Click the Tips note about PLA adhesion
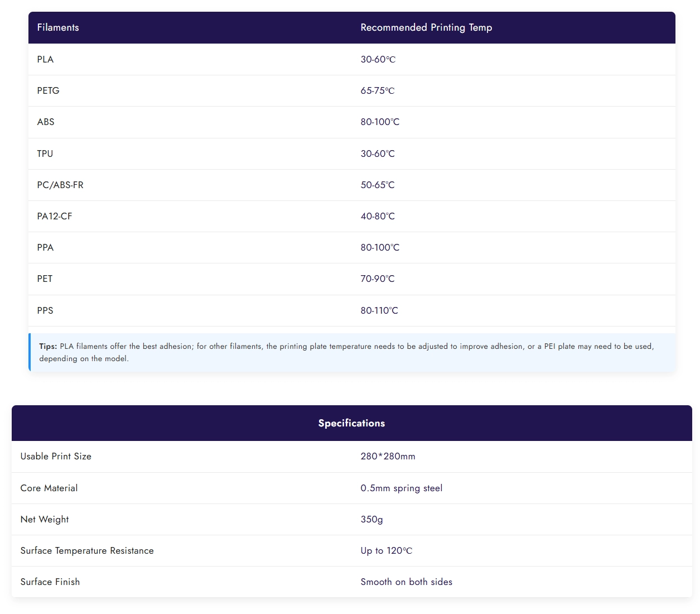Image resolution: width=700 pixels, height=614 pixels. 346,352
